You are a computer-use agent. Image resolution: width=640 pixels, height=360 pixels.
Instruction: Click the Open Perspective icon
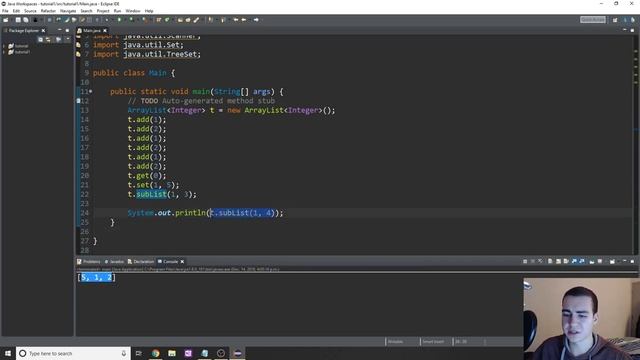(615, 20)
